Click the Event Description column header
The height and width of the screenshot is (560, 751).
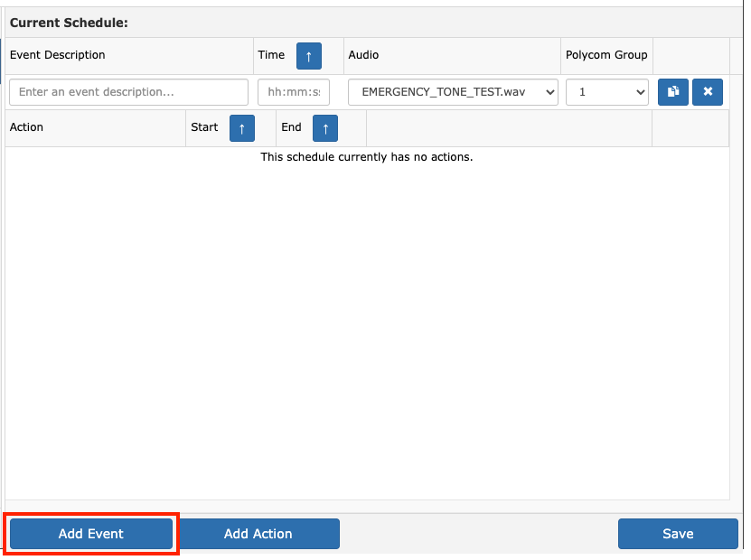tap(58, 55)
